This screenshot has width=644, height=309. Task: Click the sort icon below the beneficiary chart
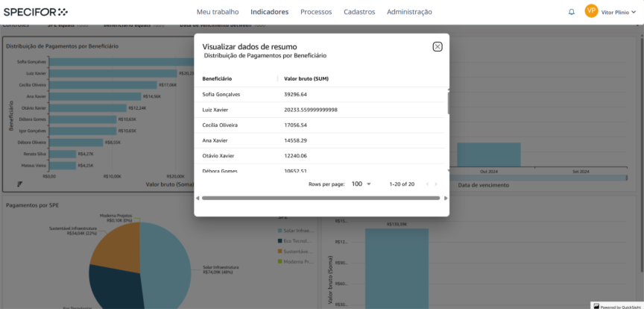click(x=19, y=184)
